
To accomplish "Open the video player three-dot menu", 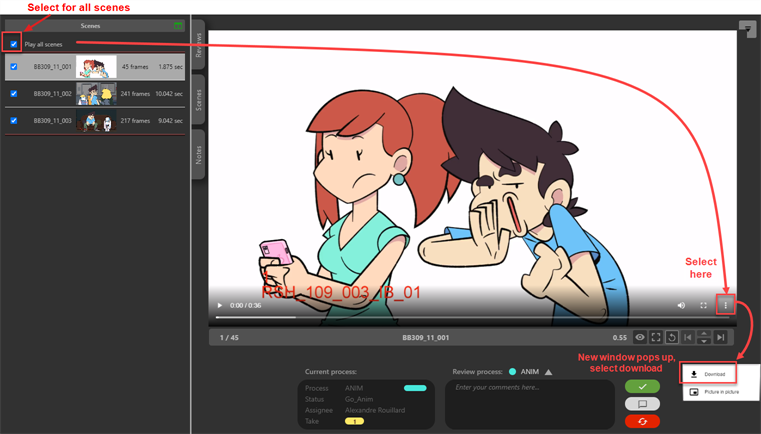I will coord(726,305).
